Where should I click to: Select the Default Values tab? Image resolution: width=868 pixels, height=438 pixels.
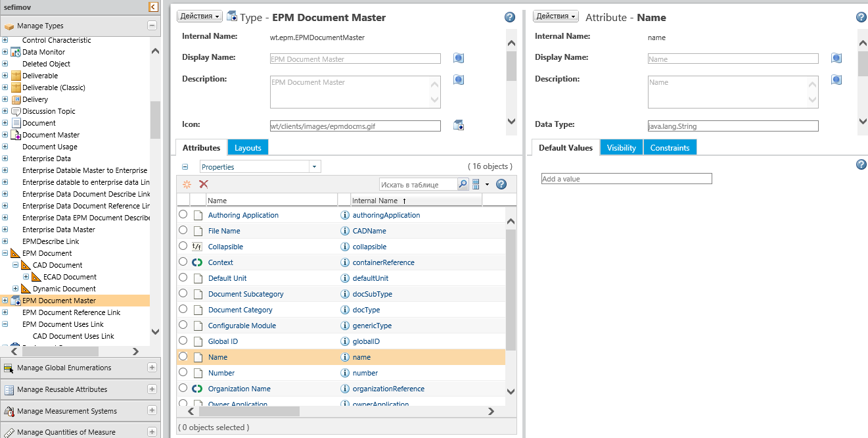click(x=566, y=148)
